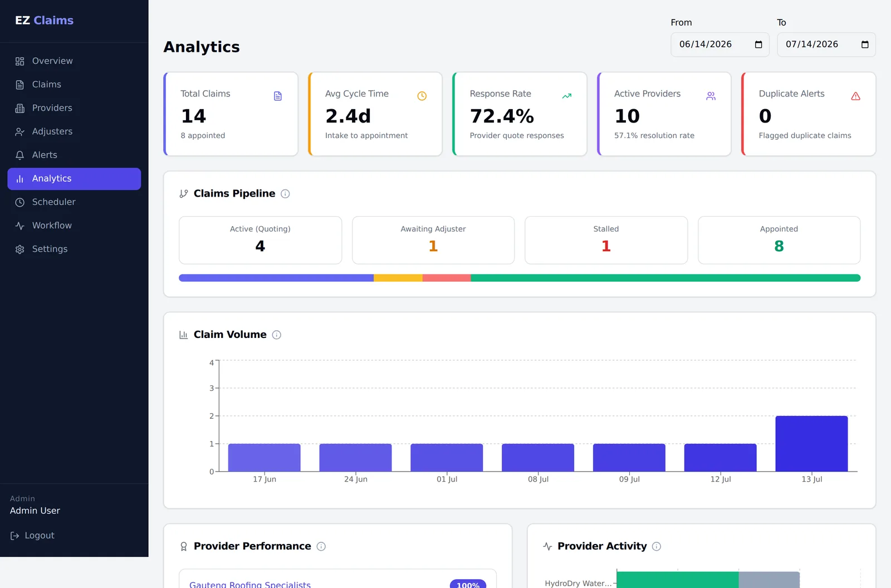Image resolution: width=891 pixels, height=588 pixels.
Task: Click the EZ Claims logo
Action: (44, 21)
